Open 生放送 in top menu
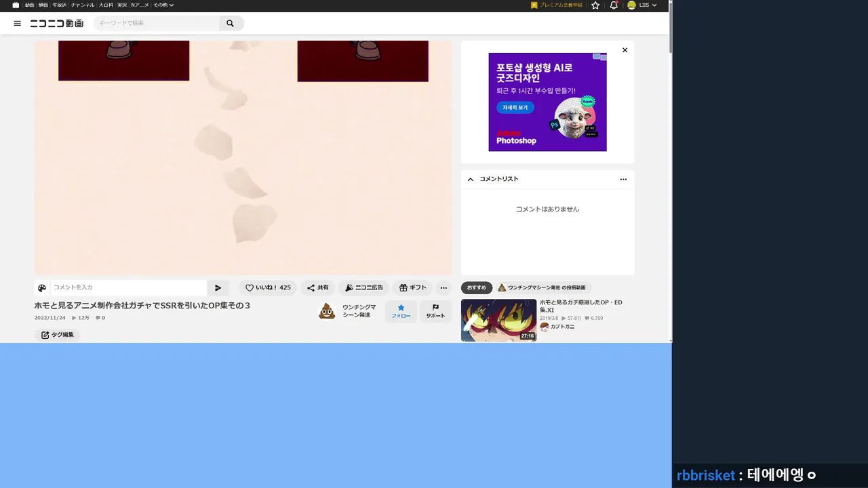 59,5
